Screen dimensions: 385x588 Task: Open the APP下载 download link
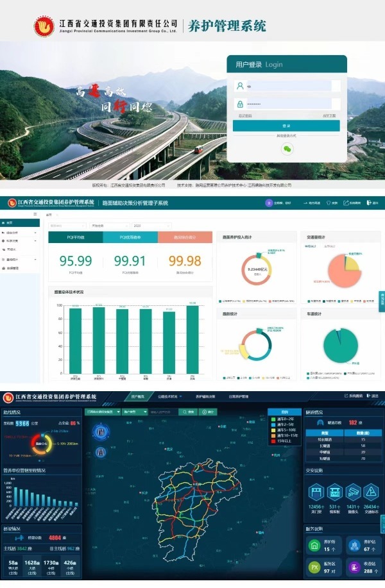pyautogui.click(x=329, y=115)
